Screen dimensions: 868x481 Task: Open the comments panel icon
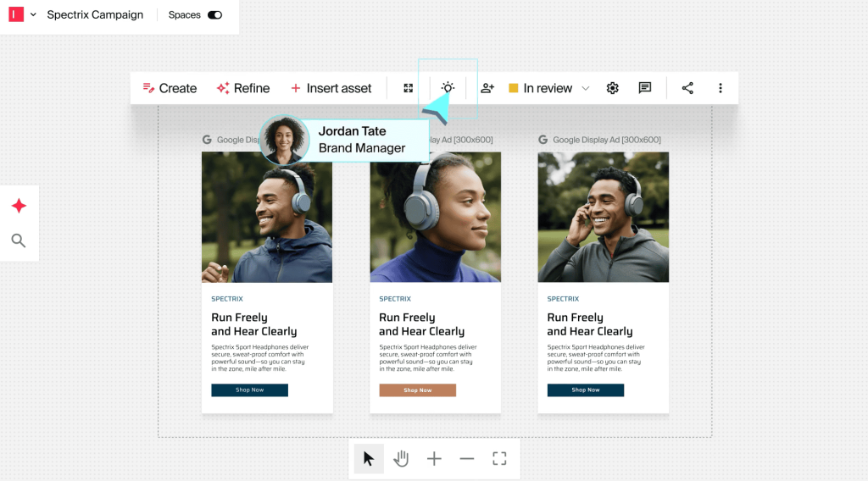coord(645,88)
